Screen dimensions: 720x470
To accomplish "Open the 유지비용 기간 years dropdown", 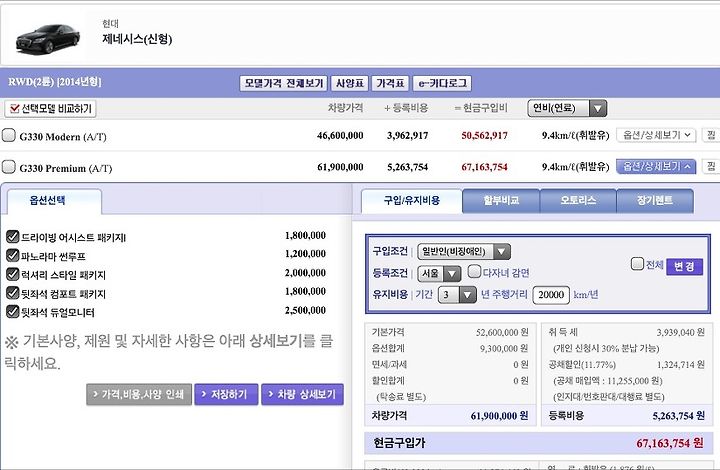I will point(457,295).
